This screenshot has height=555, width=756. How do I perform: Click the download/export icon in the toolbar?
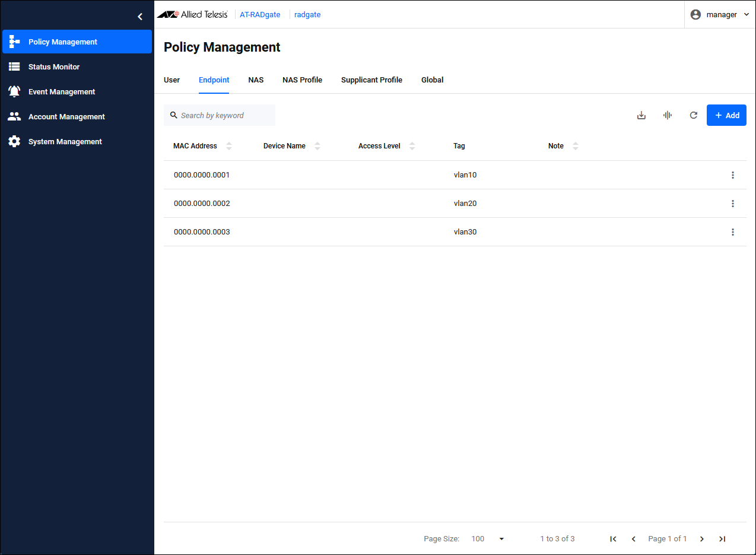[x=641, y=115]
